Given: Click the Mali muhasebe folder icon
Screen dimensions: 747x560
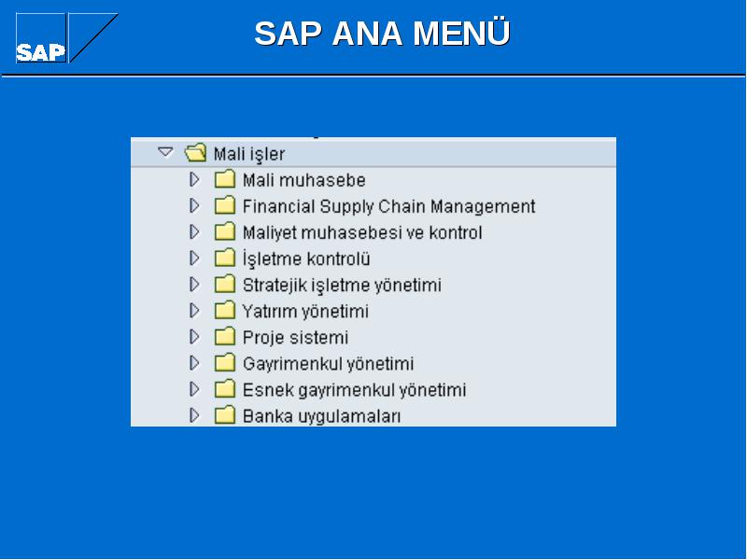Looking at the screenshot, I should click(225, 179).
